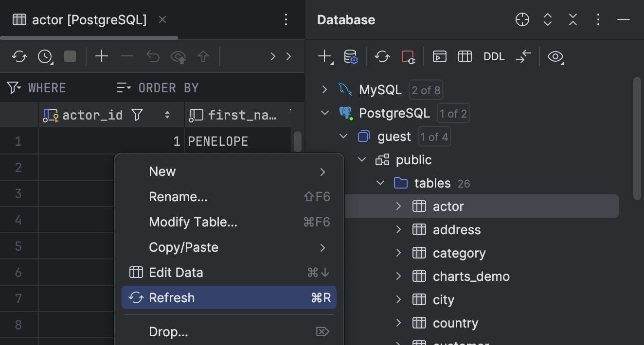Submit changes with the up arrow icon
Viewport: 644px width, 345px height.
click(204, 56)
